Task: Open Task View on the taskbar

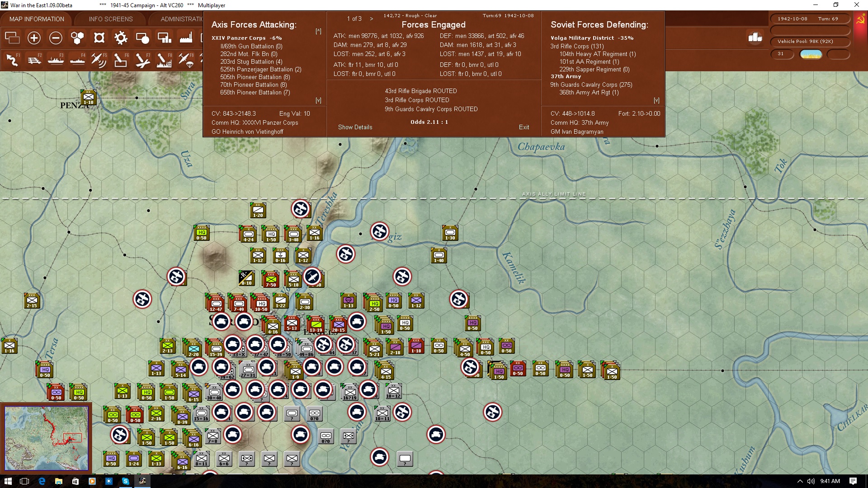Action: pyautogui.click(x=25, y=481)
